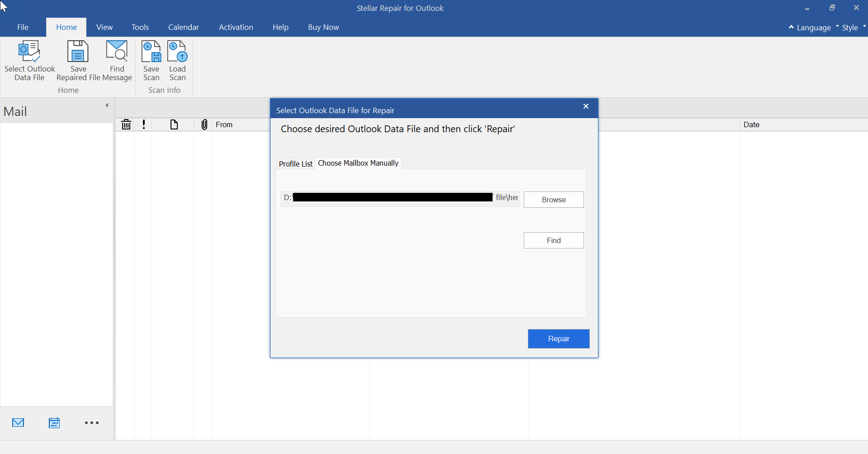Switch to the Home ribbon tab
Image resolution: width=868 pixels, height=454 pixels.
(x=66, y=27)
